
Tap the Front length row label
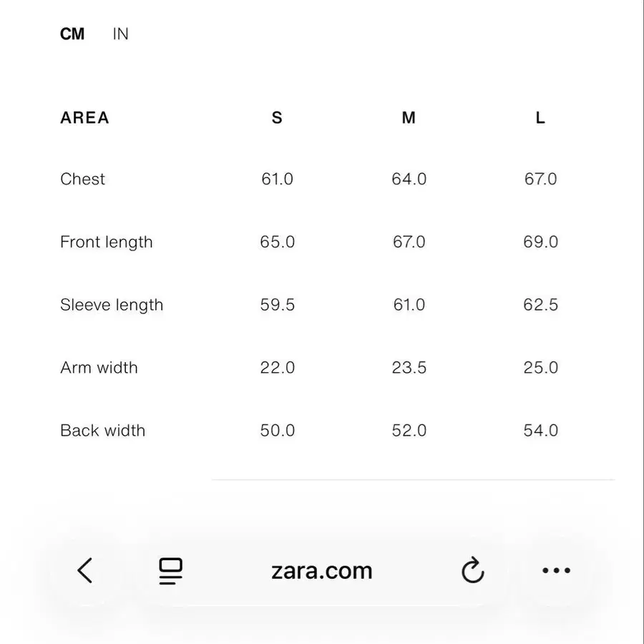point(107,242)
